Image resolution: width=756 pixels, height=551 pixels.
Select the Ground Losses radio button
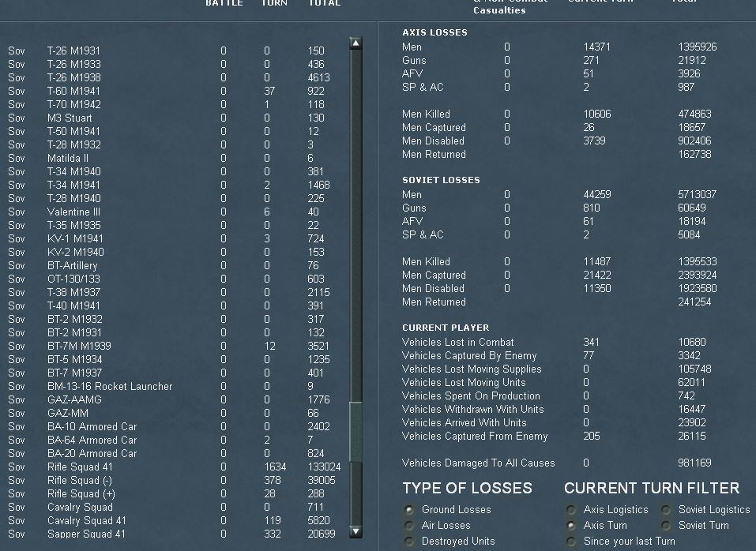pos(409,510)
